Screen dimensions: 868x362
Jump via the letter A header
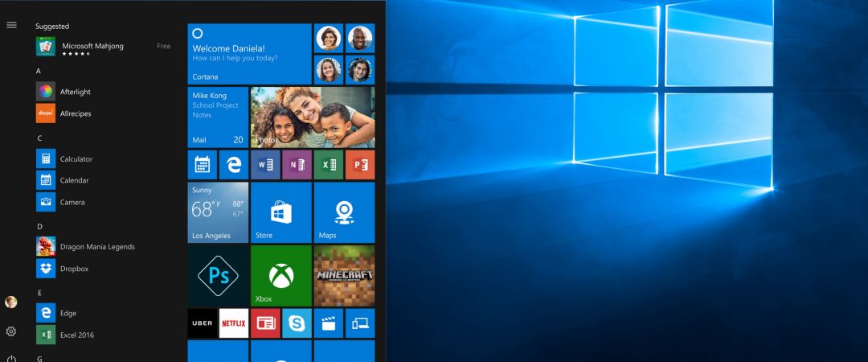coord(39,71)
